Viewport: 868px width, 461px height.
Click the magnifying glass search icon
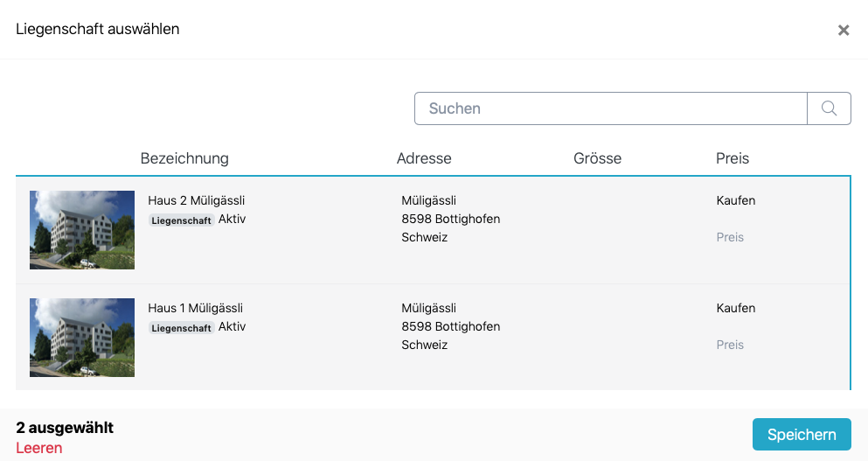[x=829, y=108]
